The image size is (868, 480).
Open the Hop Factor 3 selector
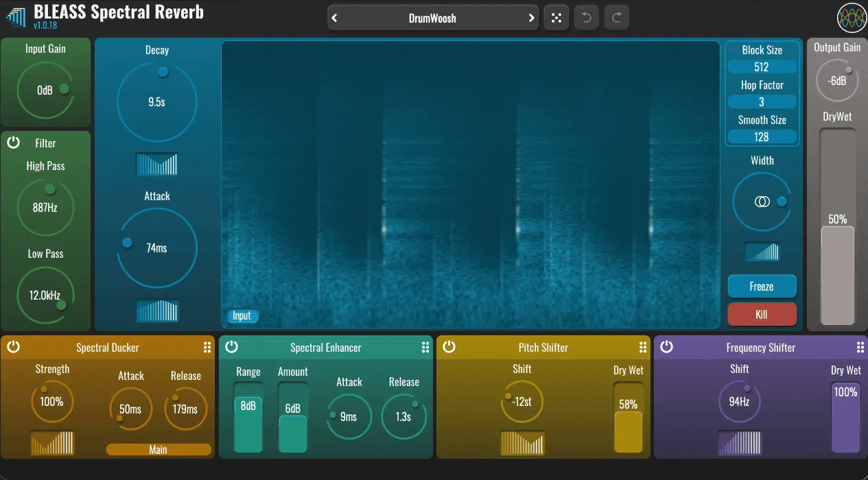[762, 101]
